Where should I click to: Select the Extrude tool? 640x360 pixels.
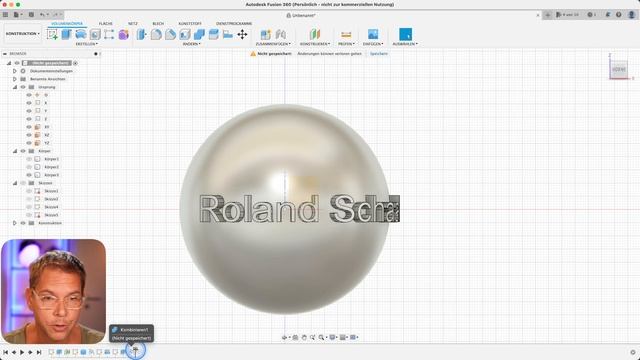[x=67, y=34]
